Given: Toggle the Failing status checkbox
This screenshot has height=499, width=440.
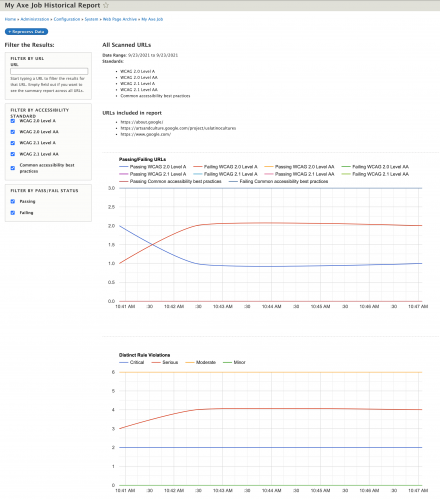Looking at the screenshot, I should [13, 213].
